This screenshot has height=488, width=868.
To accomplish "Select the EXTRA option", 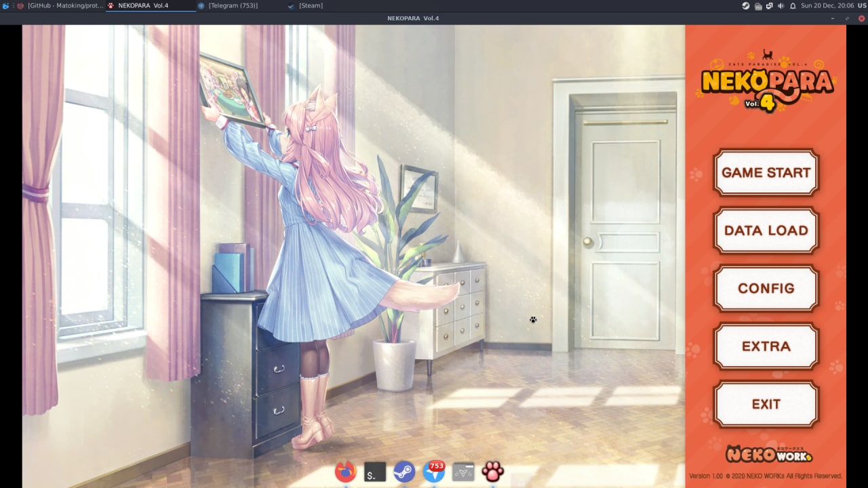I will click(766, 346).
